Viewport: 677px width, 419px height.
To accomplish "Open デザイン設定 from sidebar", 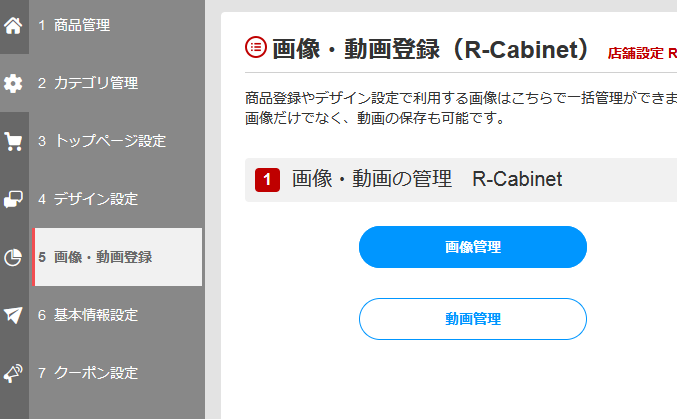I will pyautogui.click(x=88, y=199).
